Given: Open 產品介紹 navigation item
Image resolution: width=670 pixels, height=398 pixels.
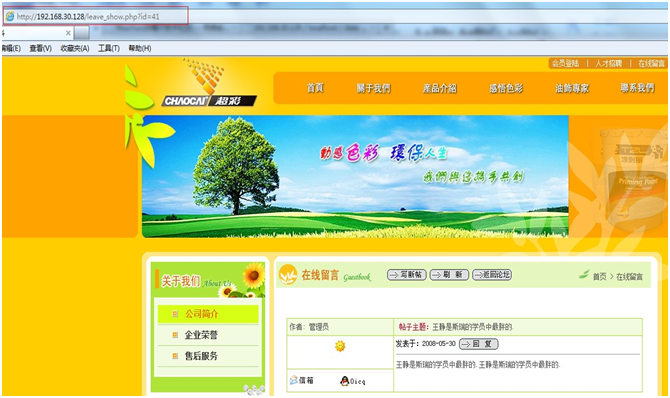Looking at the screenshot, I should click(440, 88).
